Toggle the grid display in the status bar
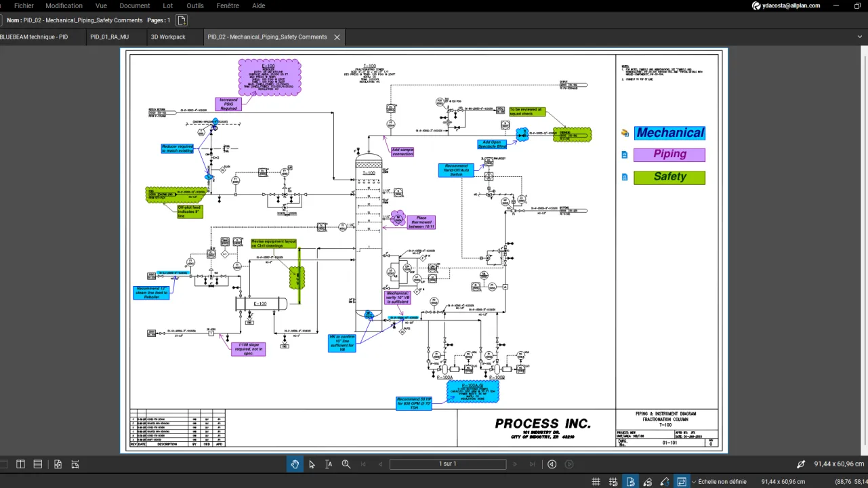This screenshot has width=868, height=488. coord(596,481)
